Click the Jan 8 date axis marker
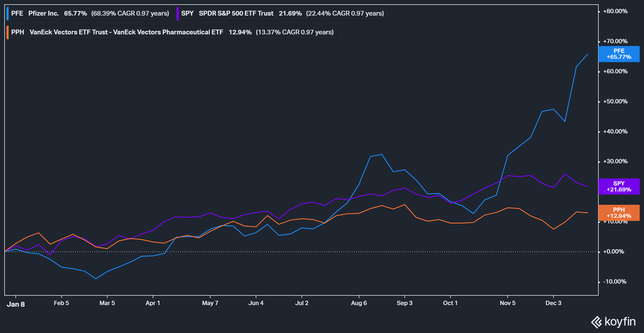 [16, 304]
